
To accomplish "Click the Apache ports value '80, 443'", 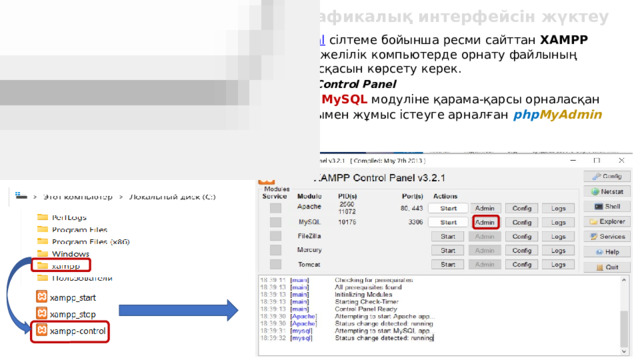I will (x=412, y=208).
